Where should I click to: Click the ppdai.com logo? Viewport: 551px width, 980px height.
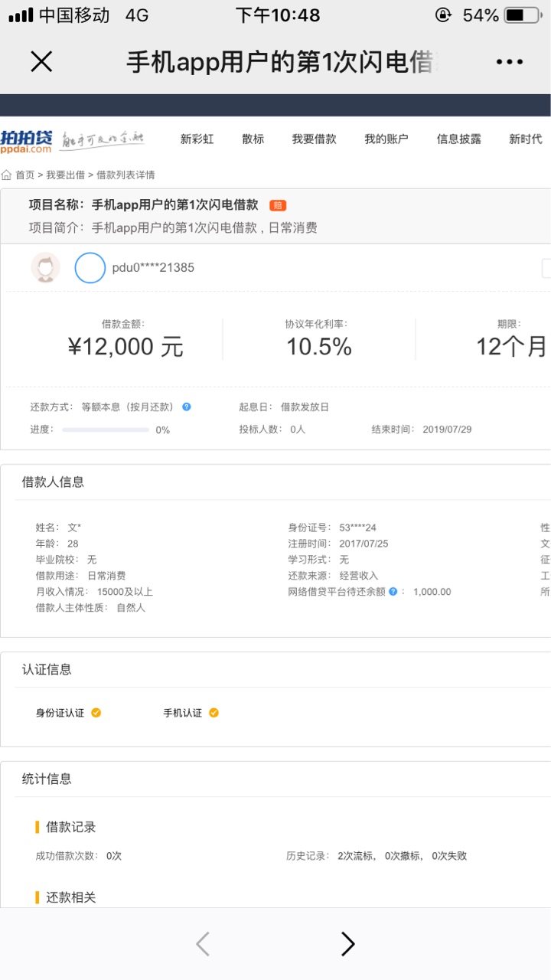[x=27, y=139]
